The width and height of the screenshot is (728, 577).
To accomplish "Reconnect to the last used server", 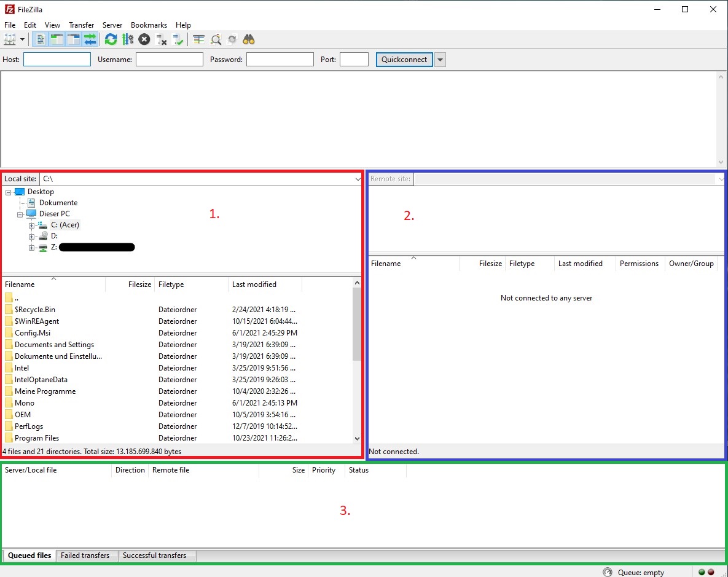I will [x=178, y=39].
